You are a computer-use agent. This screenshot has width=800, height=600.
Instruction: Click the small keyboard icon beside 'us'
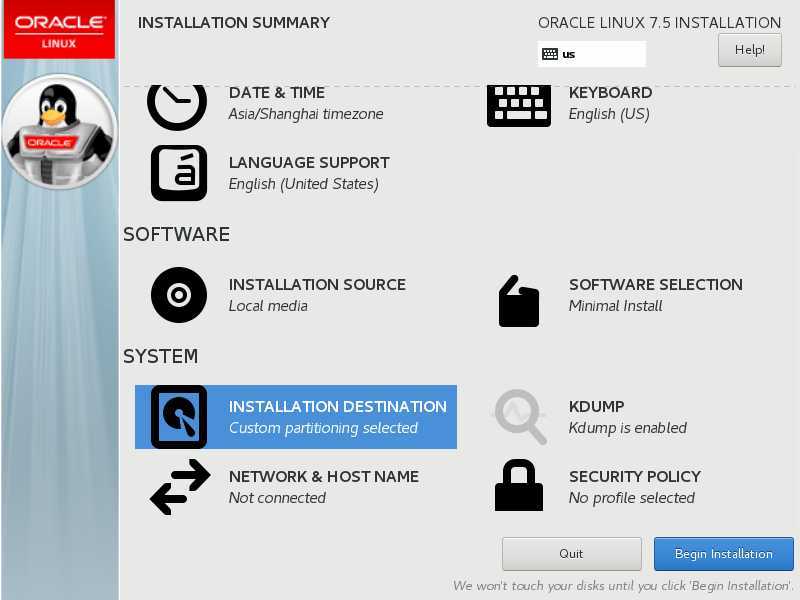point(549,54)
